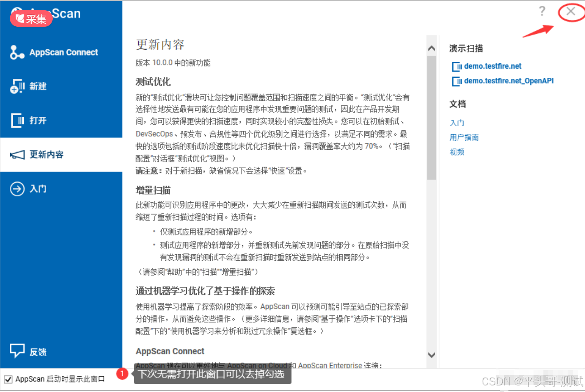585x392 pixels.
Task: Open the demo.testfire.net demo scan
Action: pos(492,66)
